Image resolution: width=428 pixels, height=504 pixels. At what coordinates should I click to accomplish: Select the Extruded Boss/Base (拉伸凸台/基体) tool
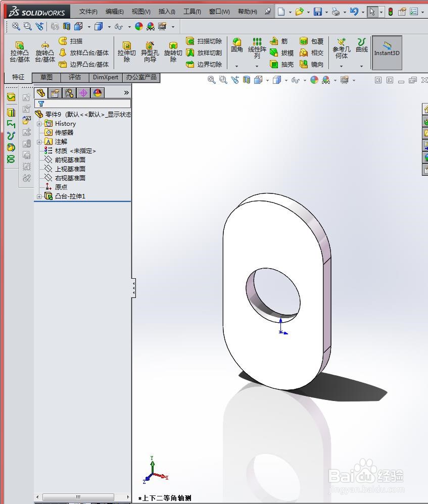[x=20, y=52]
